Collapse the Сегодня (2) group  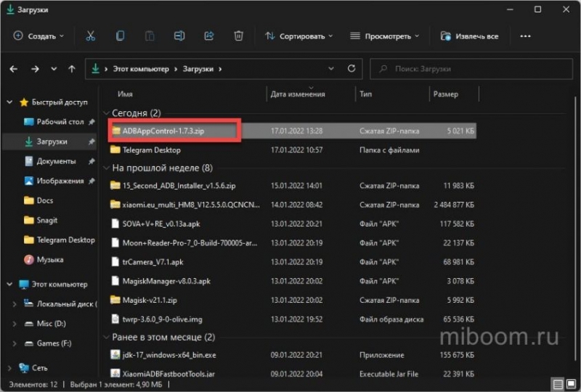(106, 113)
